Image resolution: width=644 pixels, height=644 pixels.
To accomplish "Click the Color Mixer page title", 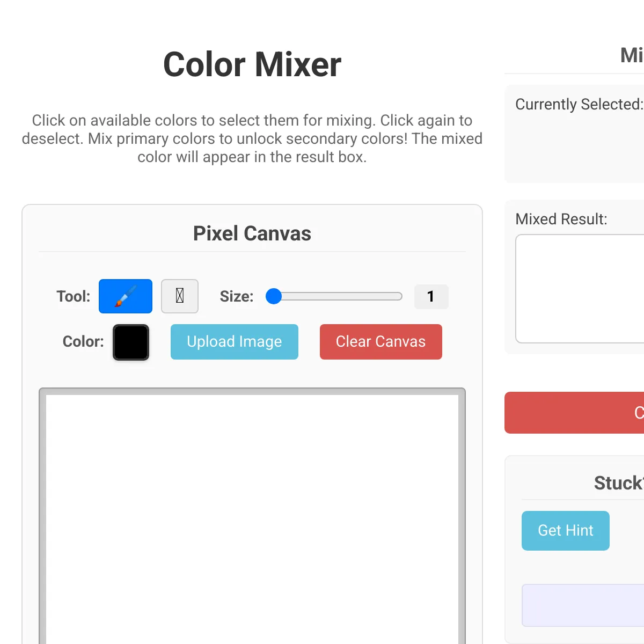I will click(x=252, y=64).
